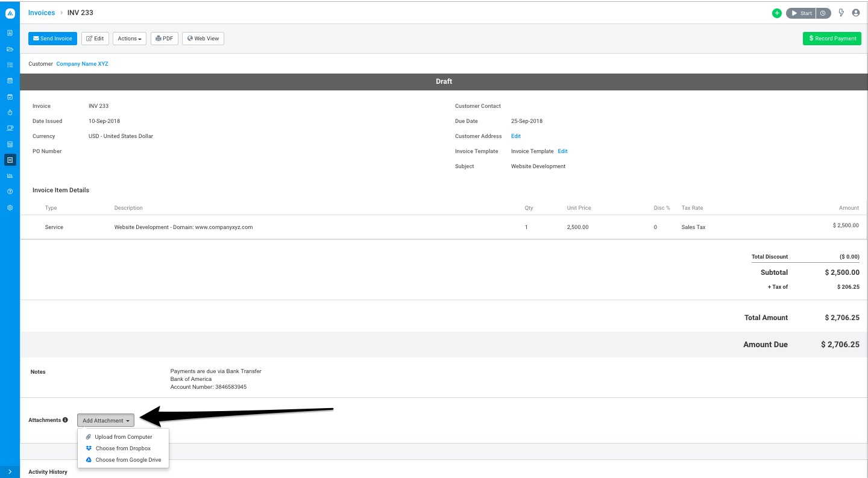868x478 pixels.
Task: Click the Subtotal $ 2,500.00 value
Action: pyautogui.click(x=842, y=272)
